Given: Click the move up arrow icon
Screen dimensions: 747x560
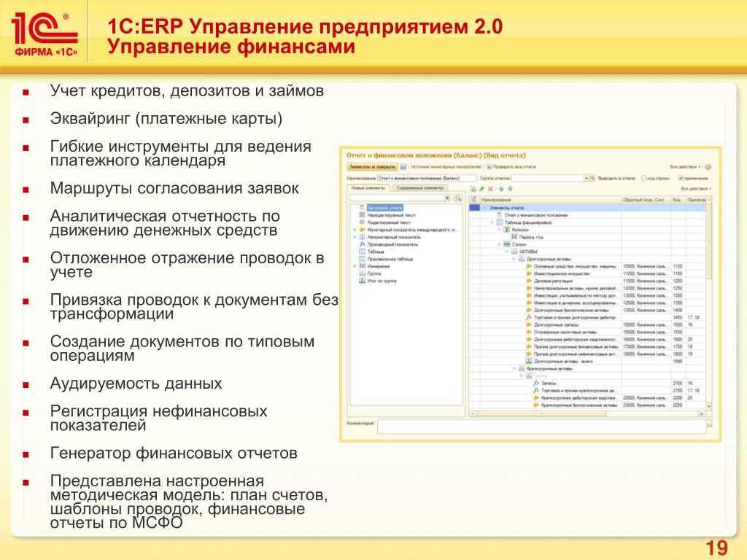Looking at the screenshot, I should click(500, 189).
